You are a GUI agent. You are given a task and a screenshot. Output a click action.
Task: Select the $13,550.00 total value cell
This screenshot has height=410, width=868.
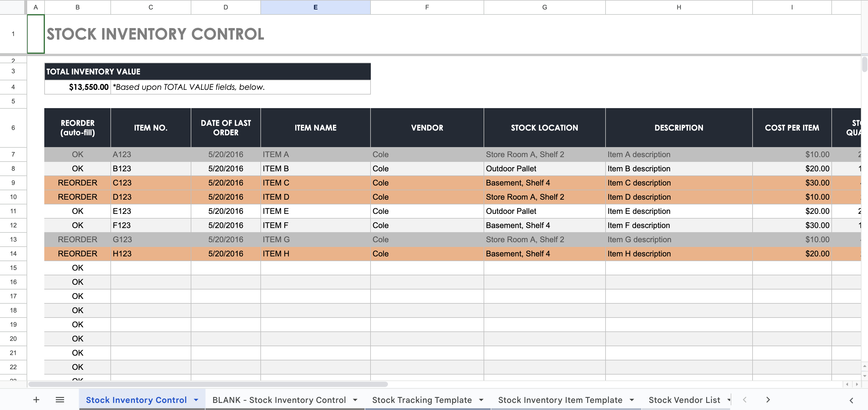[78, 87]
